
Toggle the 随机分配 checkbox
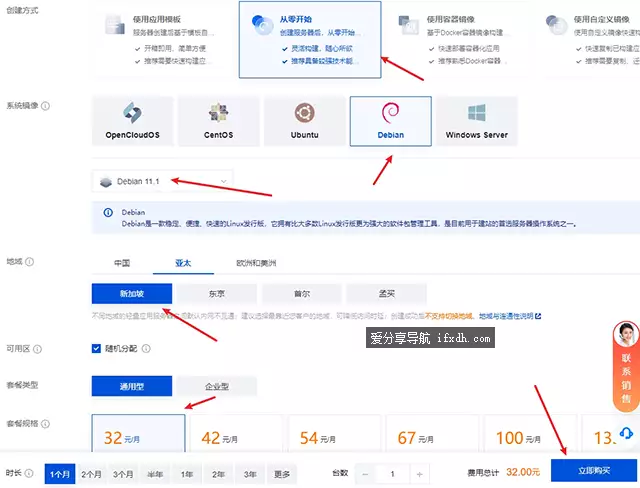97,348
